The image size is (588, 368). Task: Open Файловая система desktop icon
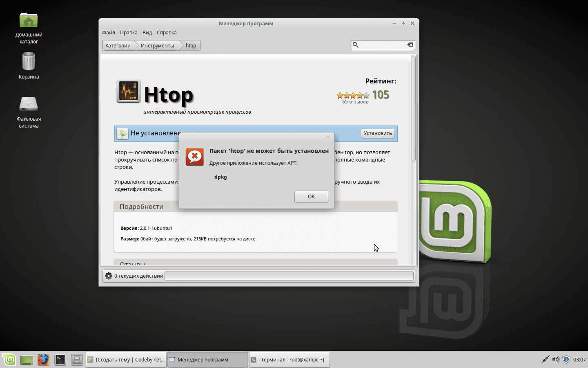pos(29,105)
